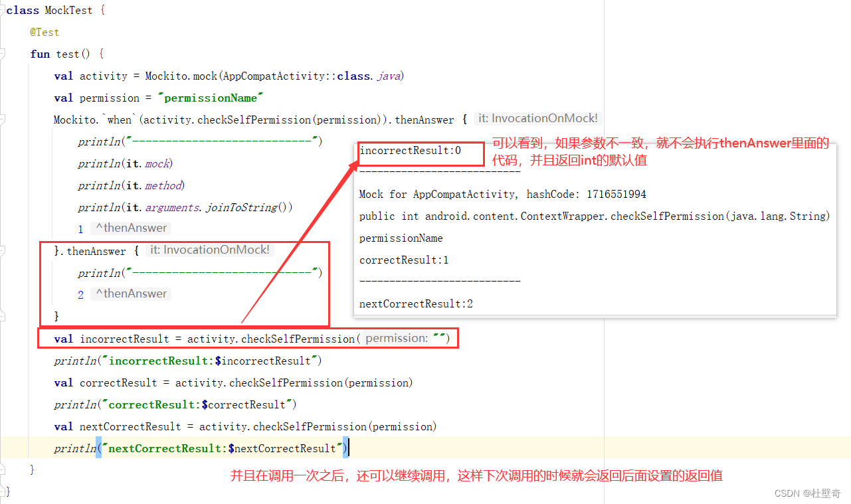Viewport: 851px width, 504px height.
Task: Click the '^thenAnswer' hint beside value 1
Action: click(131, 228)
